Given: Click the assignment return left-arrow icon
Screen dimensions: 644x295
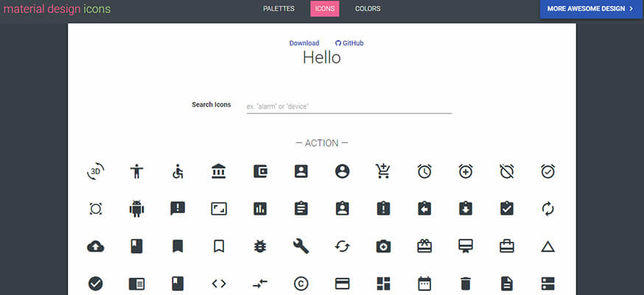Looking at the screenshot, I should click(x=424, y=208).
